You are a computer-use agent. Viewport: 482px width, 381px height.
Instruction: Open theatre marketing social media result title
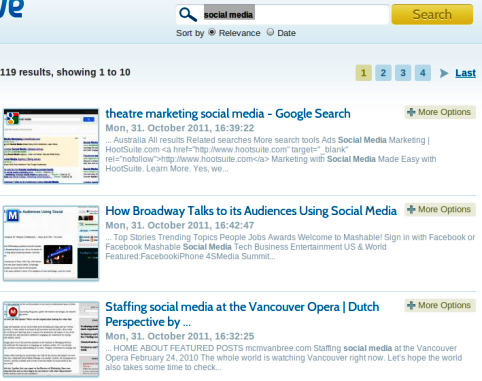tap(228, 114)
